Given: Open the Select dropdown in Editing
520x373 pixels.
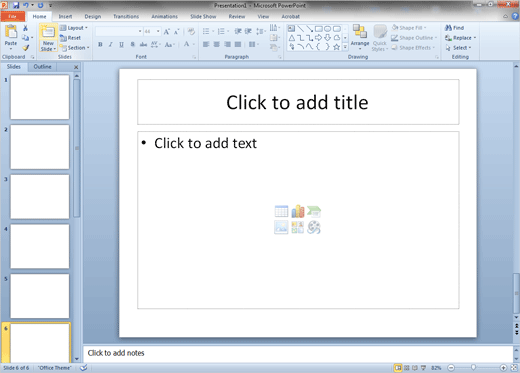Looking at the screenshot, I should point(459,48).
